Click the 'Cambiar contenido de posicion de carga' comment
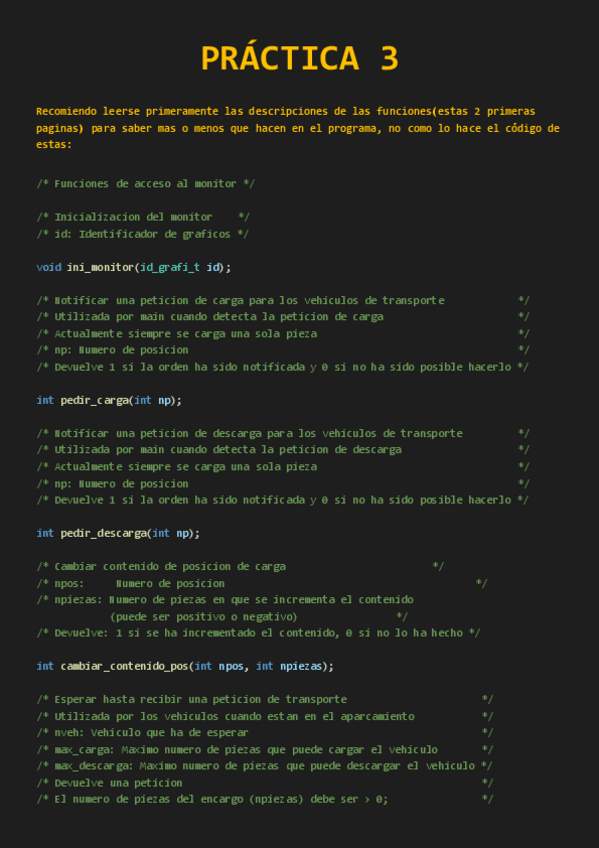Viewport: 599px width, 848px height. click(x=240, y=566)
